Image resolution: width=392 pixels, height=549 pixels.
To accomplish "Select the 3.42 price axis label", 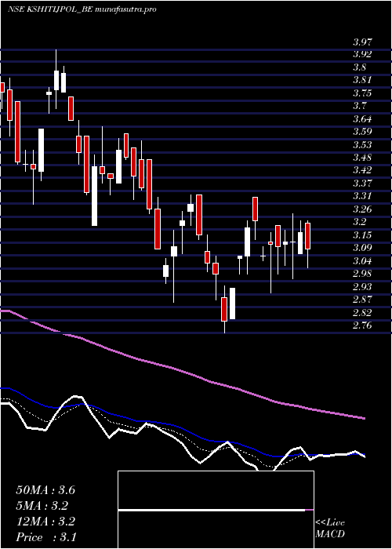I will coord(362,170).
